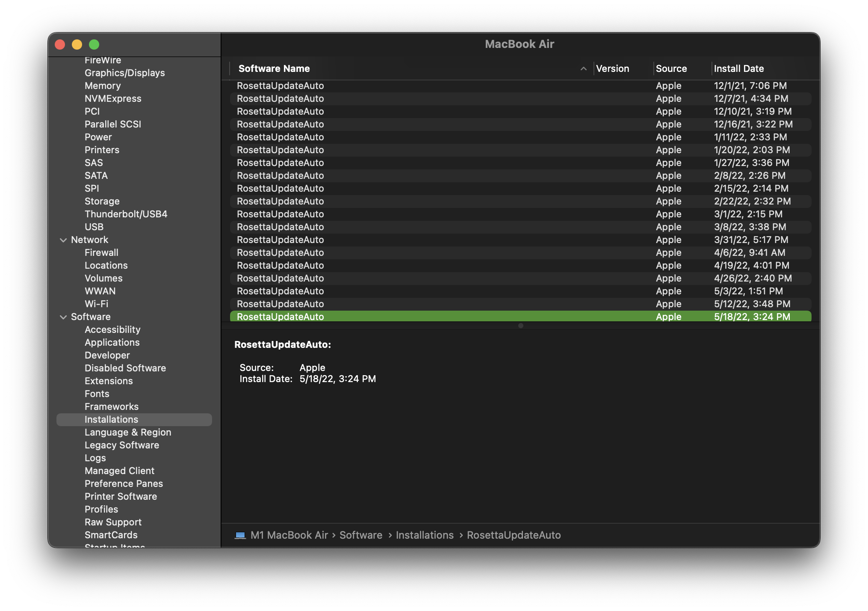Collapse the Network section chevron

(63, 240)
